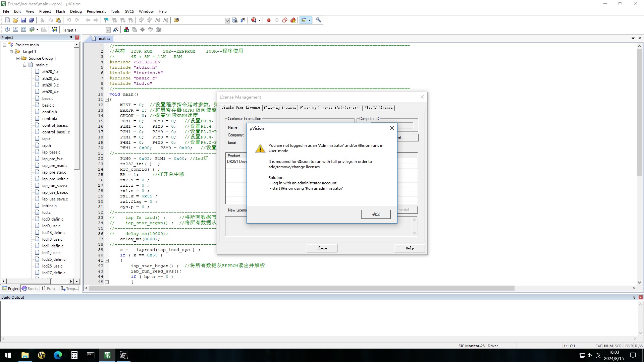Screen dimensions: 644x362
Task: Click the Rebuild all target files icon
Action: 23,29
